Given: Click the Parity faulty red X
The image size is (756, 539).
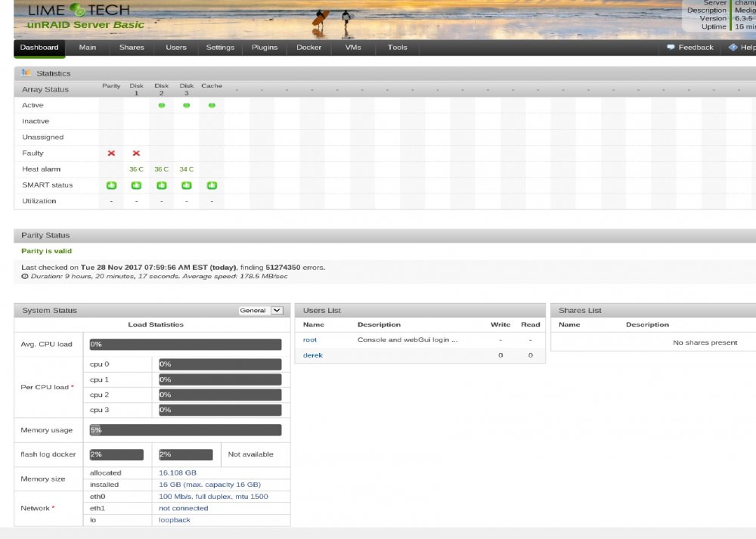Looking at the screenshot, I should click(111, 153).
